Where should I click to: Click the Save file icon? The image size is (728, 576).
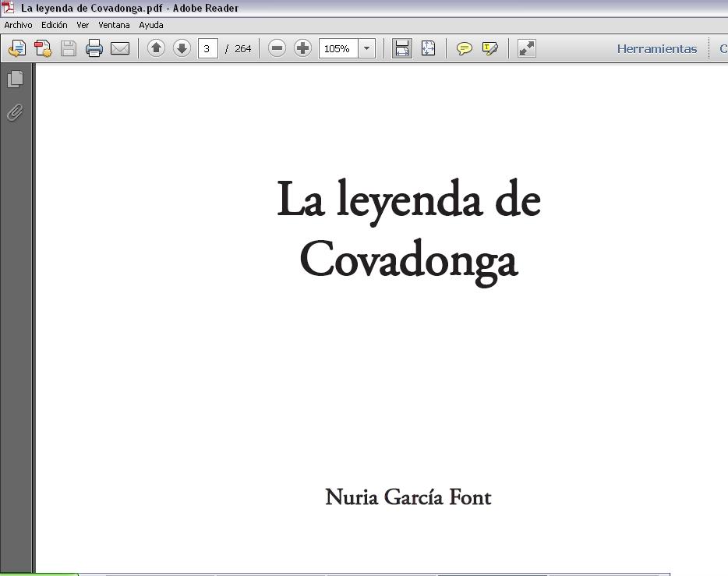[69, 48]
